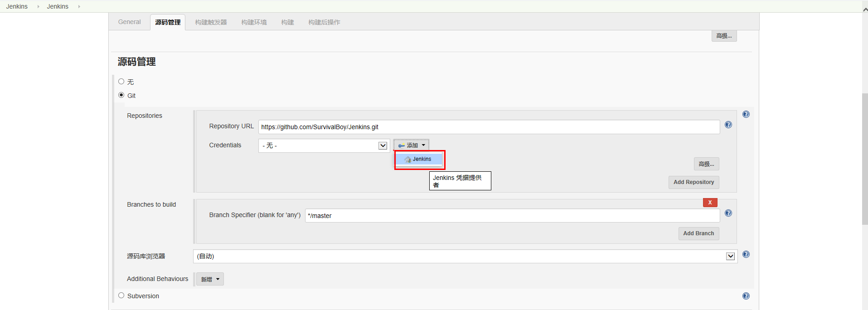
Task: Select the Git source control option
Action: (x=121, y=95)
